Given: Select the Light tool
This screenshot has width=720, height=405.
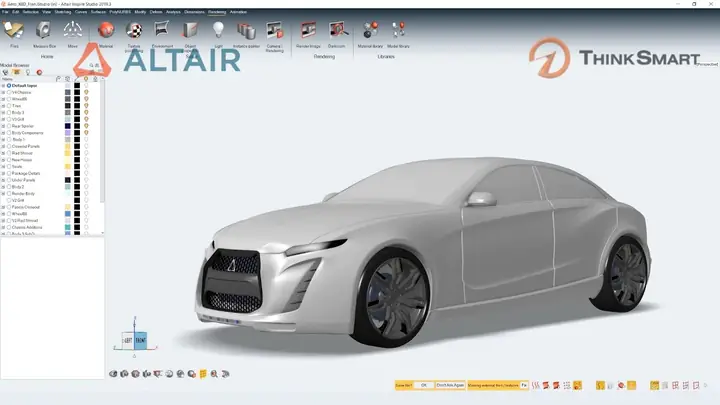Looking at the screenshot, I should pyautogui.click(x=217, y=32).
